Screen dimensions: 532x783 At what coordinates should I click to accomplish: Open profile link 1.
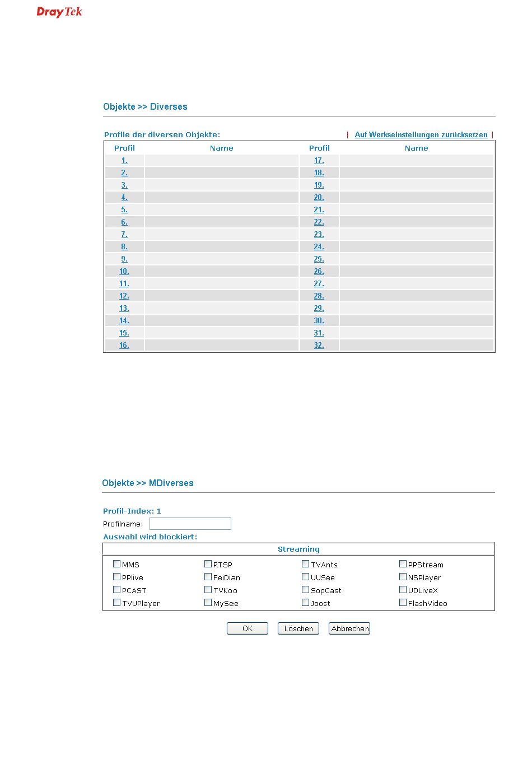point(124,161)
